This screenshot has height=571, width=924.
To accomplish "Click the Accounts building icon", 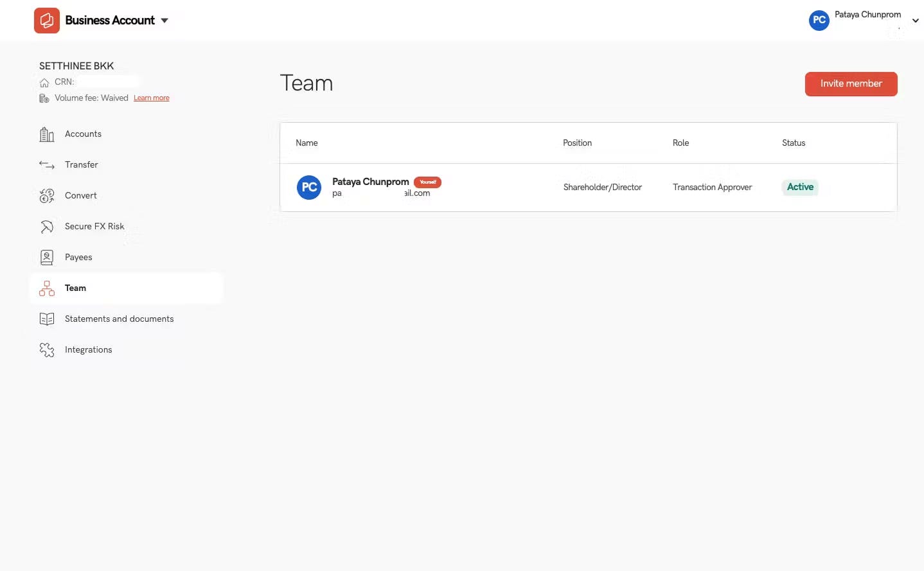I will [47, 134].
